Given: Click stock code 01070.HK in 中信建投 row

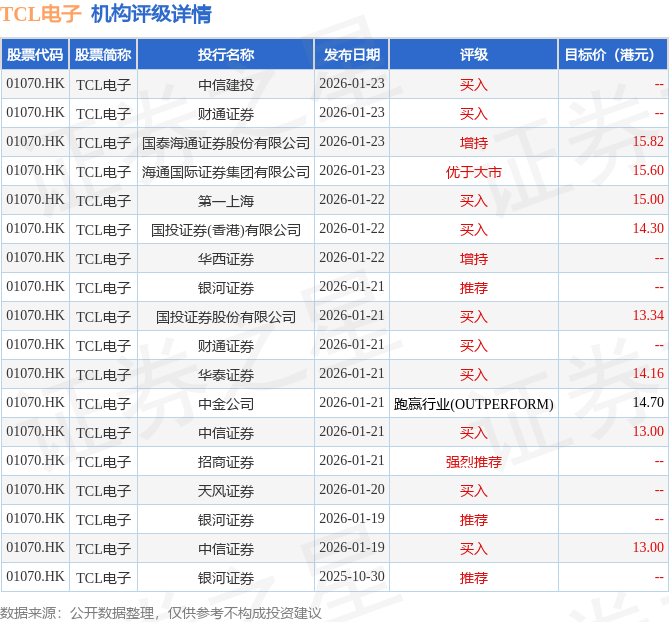Looking at the screenshot, I should [x=35, y=83].
